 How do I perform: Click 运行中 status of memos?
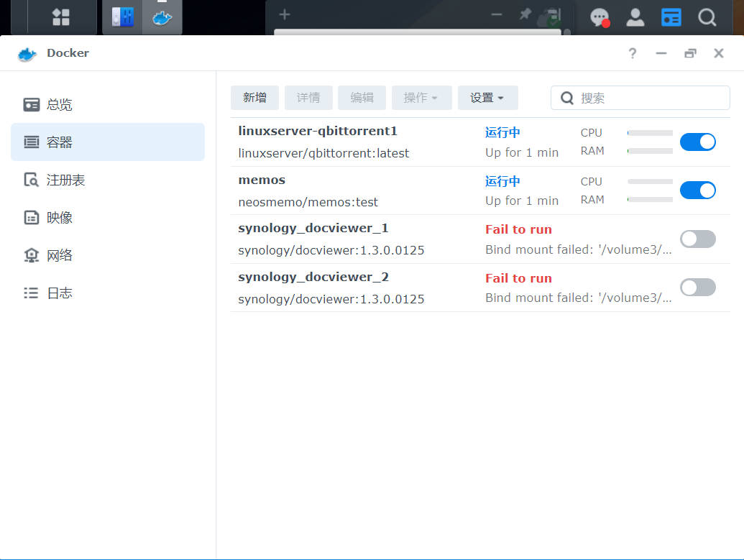coord(502,181)
